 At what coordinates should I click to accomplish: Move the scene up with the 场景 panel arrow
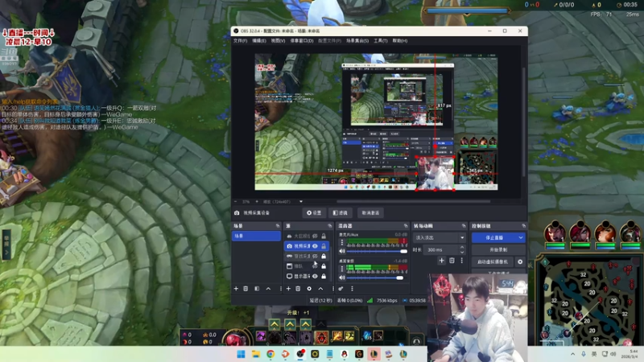tap(268, 289)
